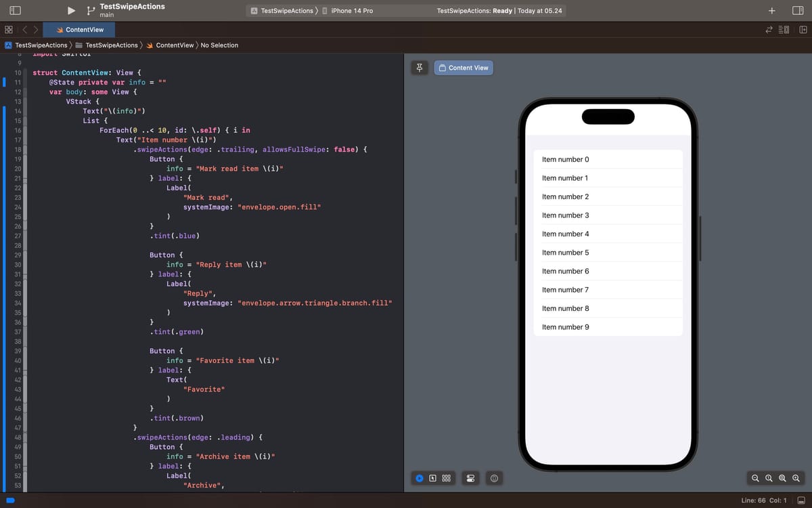Run the TestSwipeActions project
Screen dimensions: 812x508
(72, 10)
